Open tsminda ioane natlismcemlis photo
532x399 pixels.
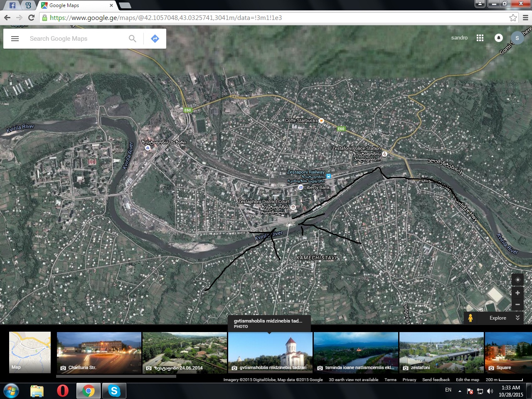pos(356,352)
